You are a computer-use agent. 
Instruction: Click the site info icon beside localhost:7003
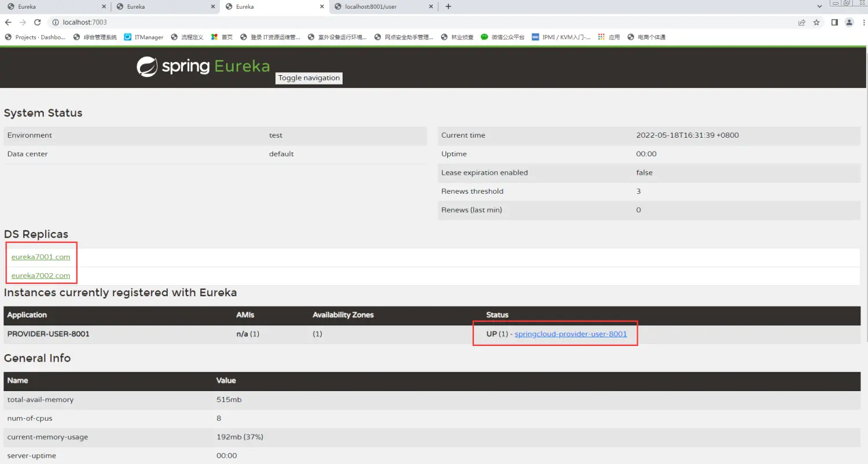click(x=56, y=22)
